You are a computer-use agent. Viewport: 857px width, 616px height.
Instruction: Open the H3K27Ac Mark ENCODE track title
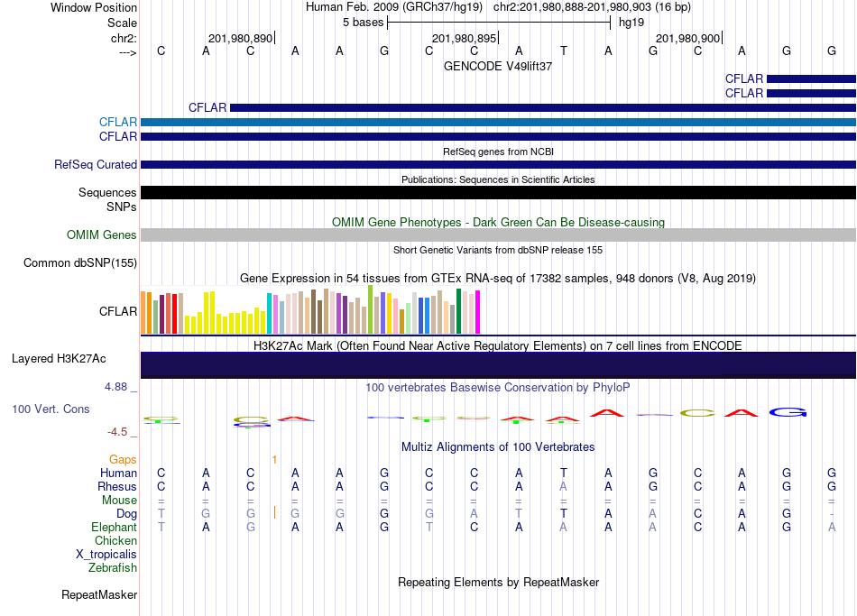pos(498,346)
